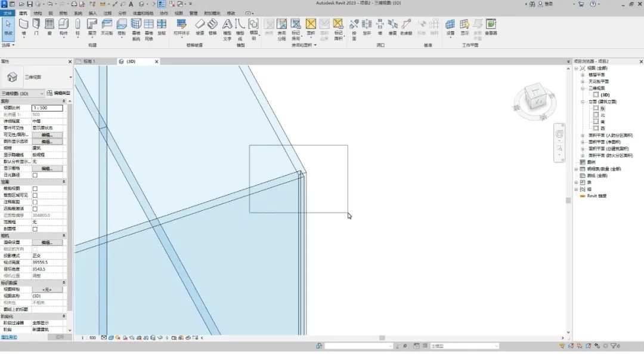644x363 pixels.
Task: Open the File (文件) menu
Action: coord(7,13)
